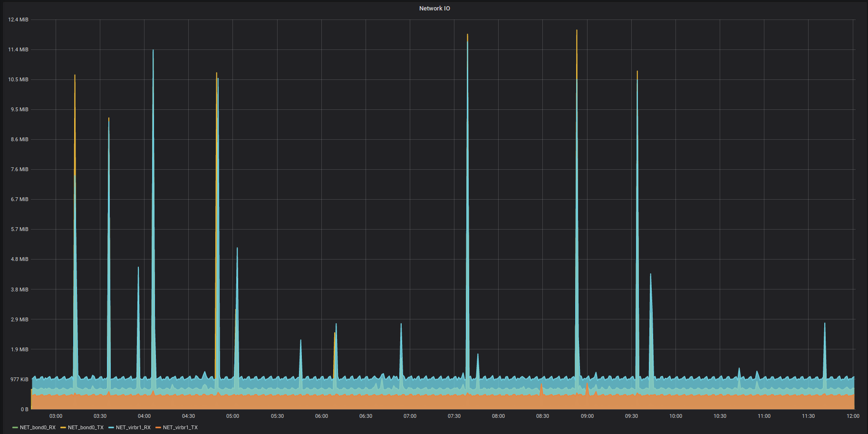Toggle the NET_virbr1_TX series in the legend

click(x=180, y=427)
